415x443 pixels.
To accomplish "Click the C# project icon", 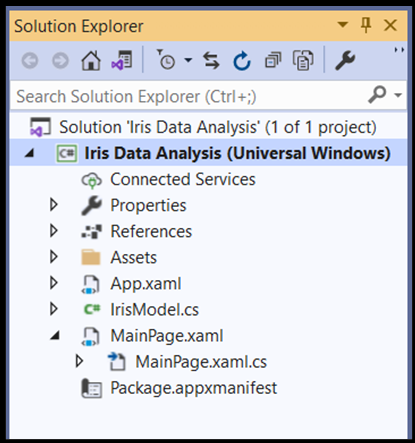I will pos(67,153).
